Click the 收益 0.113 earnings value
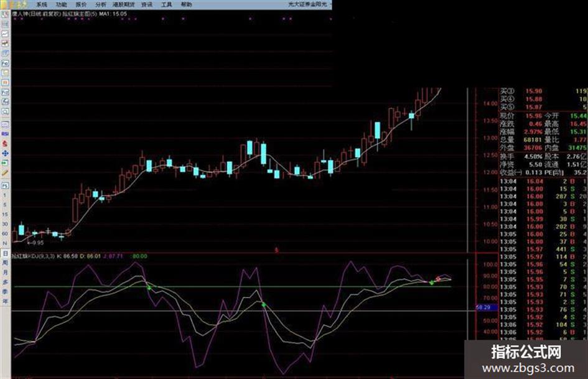 click(x=534, y=172)
